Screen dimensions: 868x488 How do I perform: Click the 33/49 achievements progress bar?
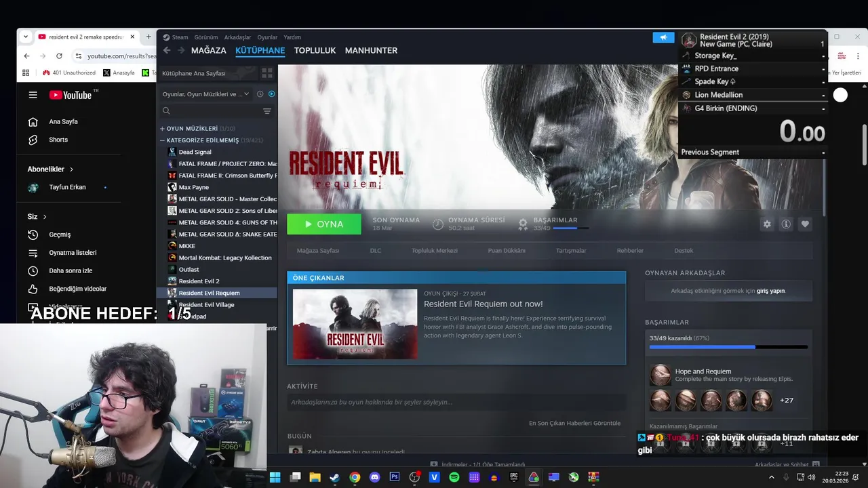(728, 347)
